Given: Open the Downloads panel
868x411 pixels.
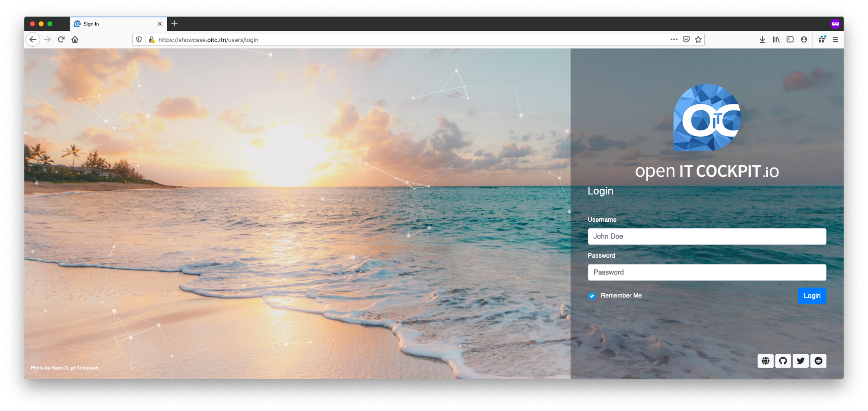Looking at the screenshot, I should (762, 39).
